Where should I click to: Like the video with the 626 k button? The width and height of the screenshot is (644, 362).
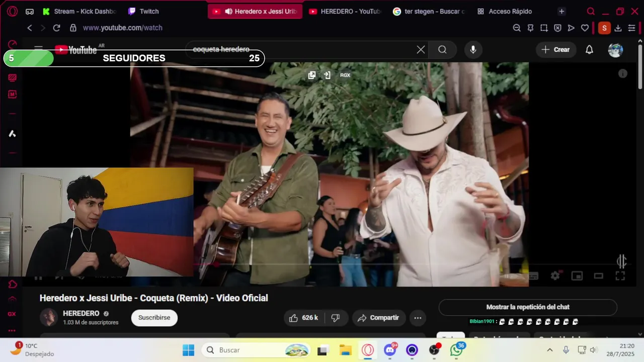point(304,318)
